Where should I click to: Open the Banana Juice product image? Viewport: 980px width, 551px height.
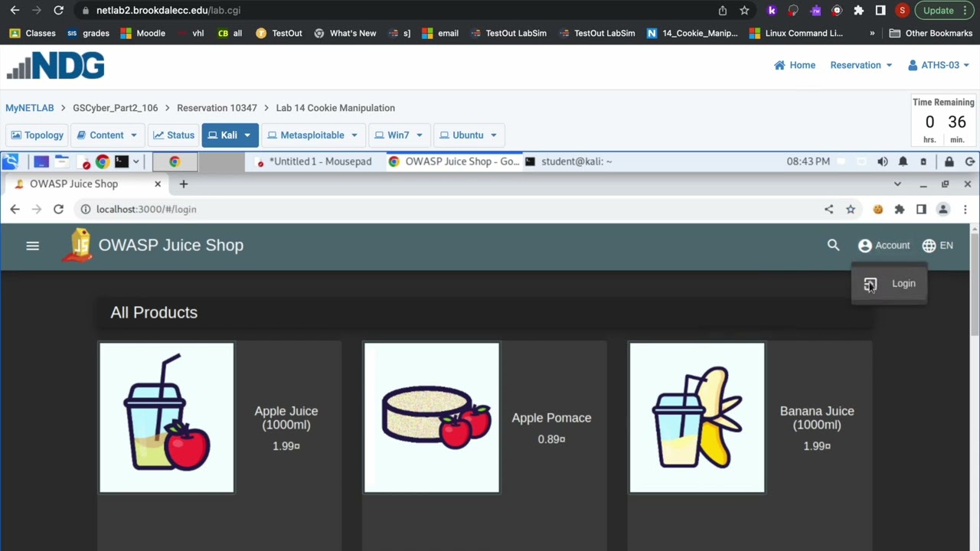click(x=697, y=417)
